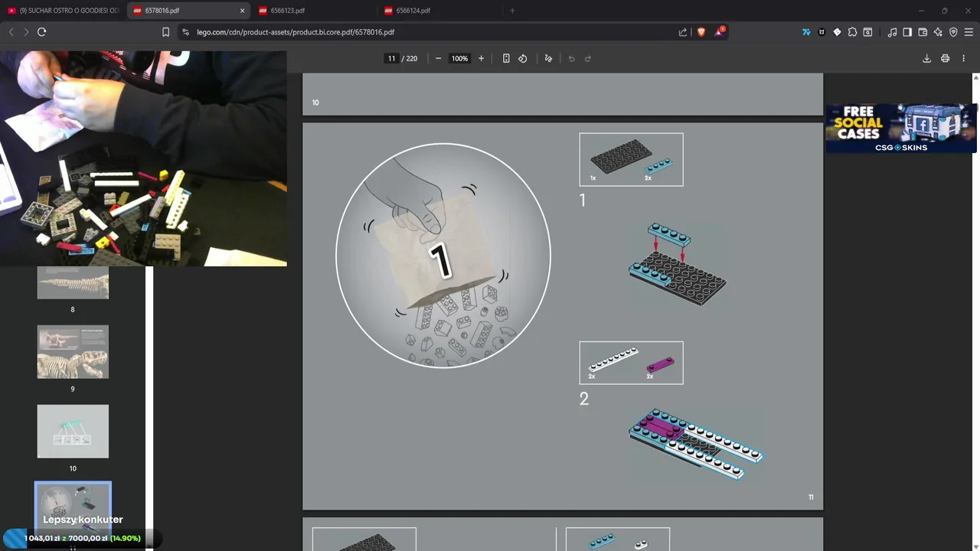The width and height of the screenshot is (980, 551).
Task: Go back to the previous page in browser
Action: 11,32
